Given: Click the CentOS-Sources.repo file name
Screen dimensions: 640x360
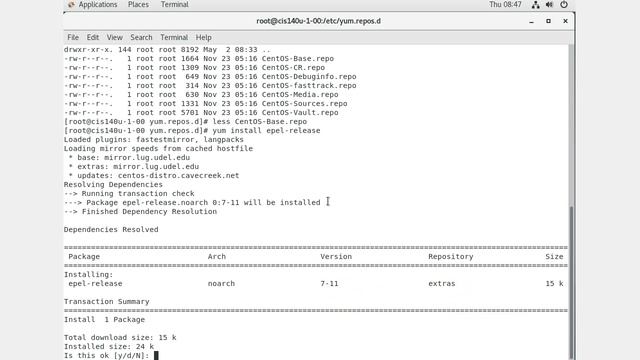Looking at the screenshot, I should coord(304,103).
